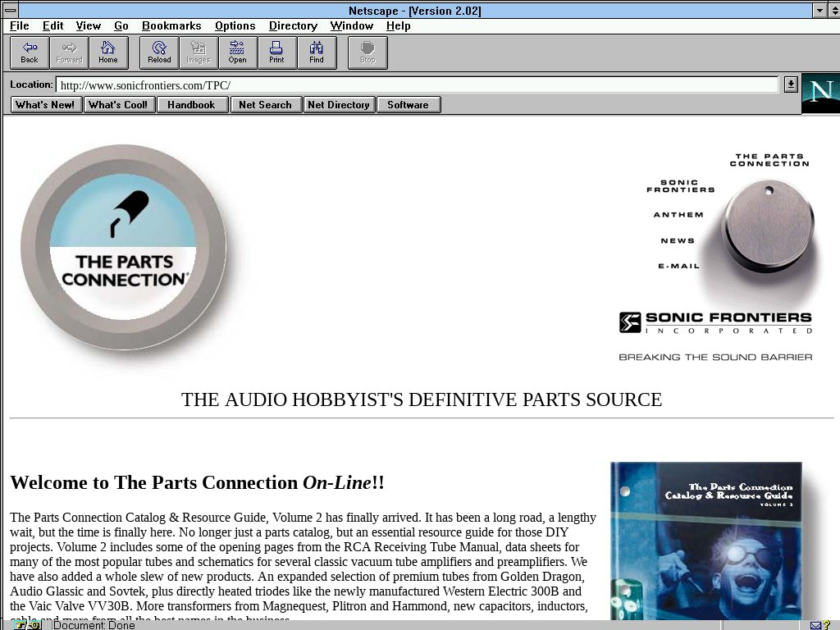Click the What's Cool! button
This screenshot has height=630, width=840.
(x=118, y=105)
